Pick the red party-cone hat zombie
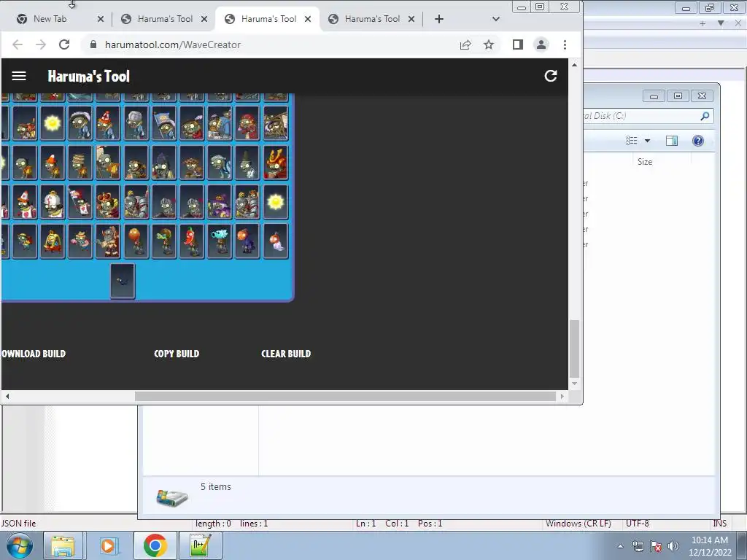 coord(108,123)
